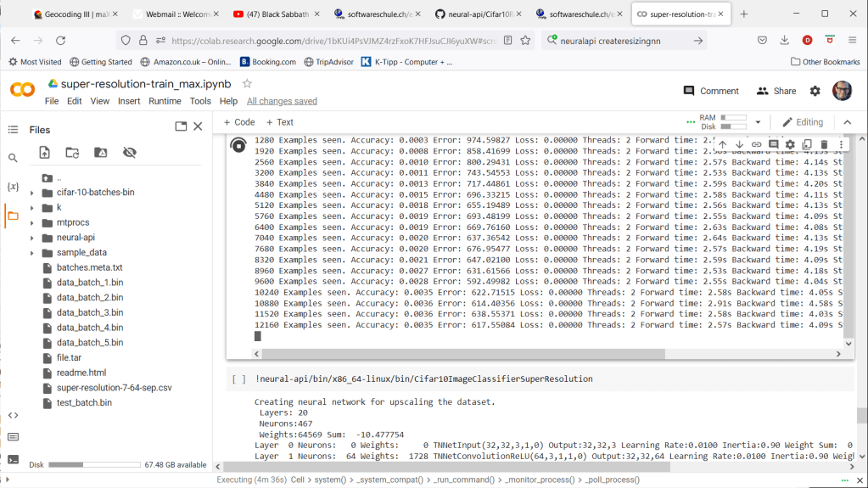Copy link to cell using the link icon
The height and width of the screenshot is (488, 868).
(x=756, y=145)
